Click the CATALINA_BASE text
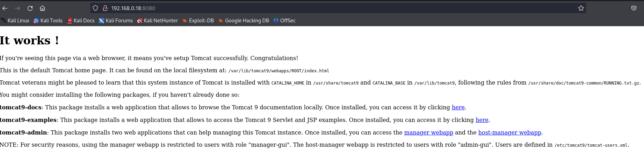 point(389,83)
